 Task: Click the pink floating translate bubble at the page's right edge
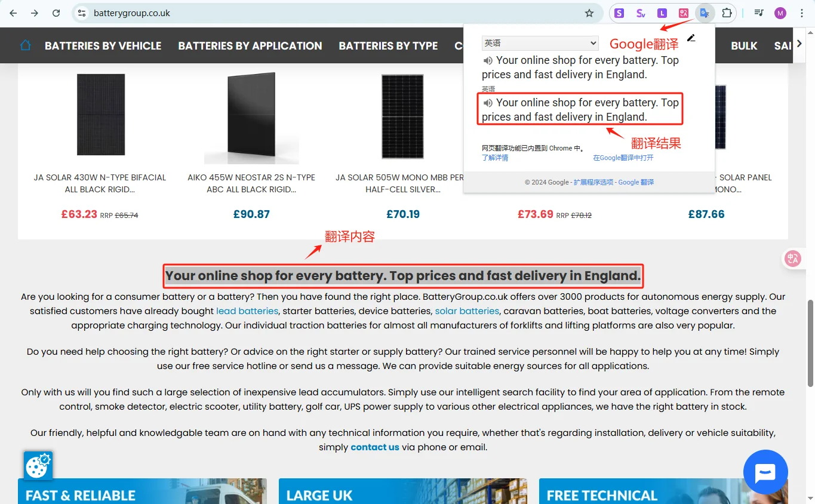pos(793,259)
